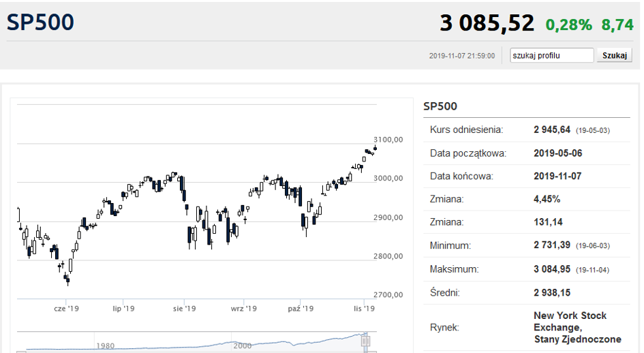Click the green 0,28% change value

[x=569, y=25]
